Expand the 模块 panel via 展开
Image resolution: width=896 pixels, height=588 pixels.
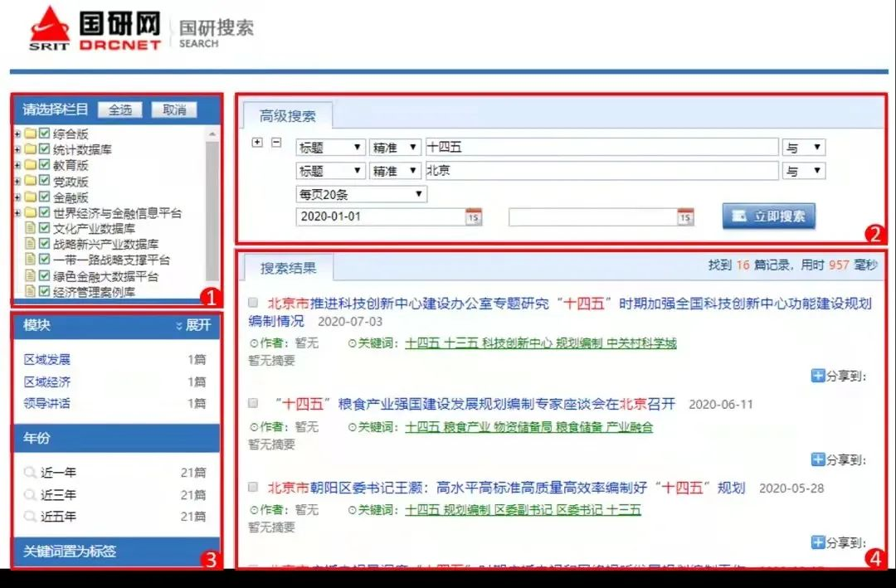coord(193,325)
